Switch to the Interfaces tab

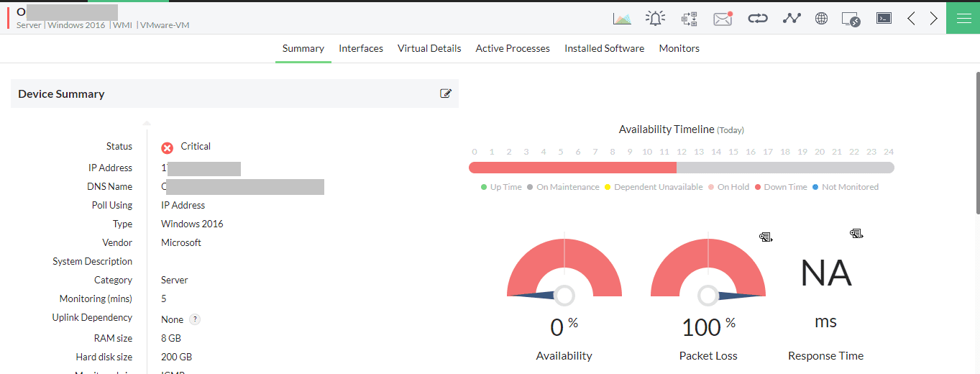[x=361, y=48]
